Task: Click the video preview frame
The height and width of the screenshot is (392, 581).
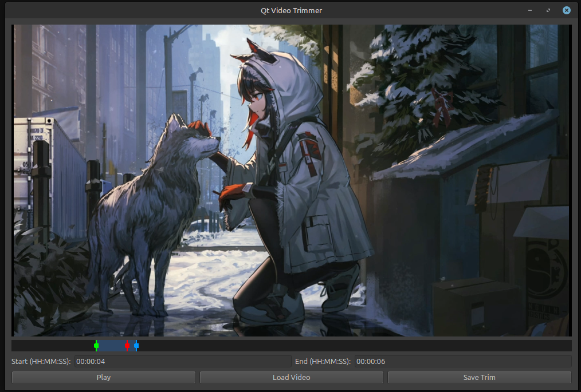Action: tap(291, 181)
